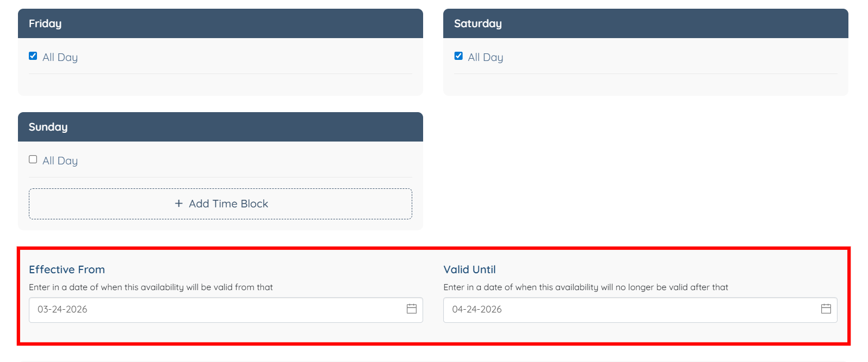Click the Effective From field label
The image size is (868, 362).
click(x=67, y=269)
